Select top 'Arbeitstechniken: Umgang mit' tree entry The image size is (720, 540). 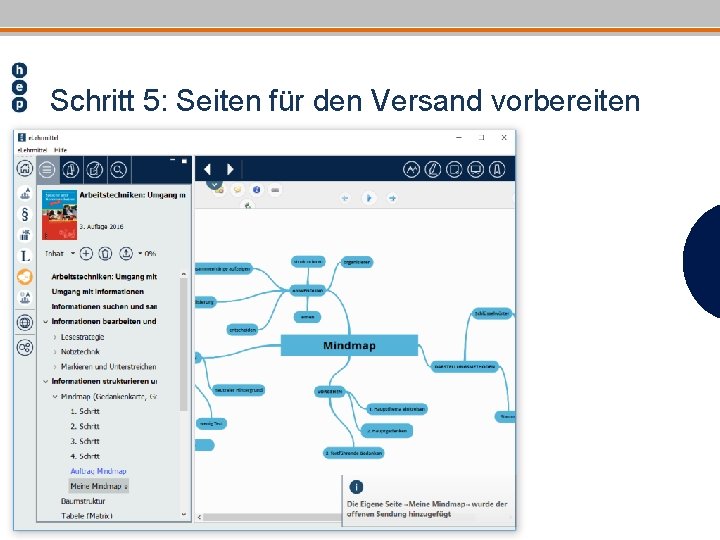coord(104,276)
